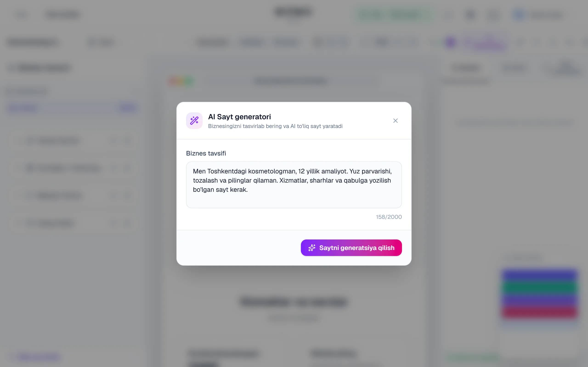
Task: Pick the blurred purple color stripe swatch
Action: click(x=539, y=300)
